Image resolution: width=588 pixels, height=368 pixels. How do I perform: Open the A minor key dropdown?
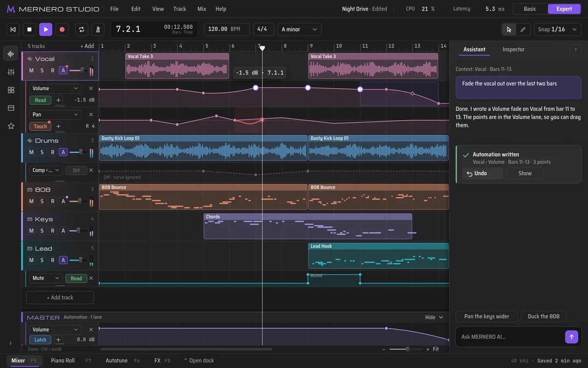299,29
